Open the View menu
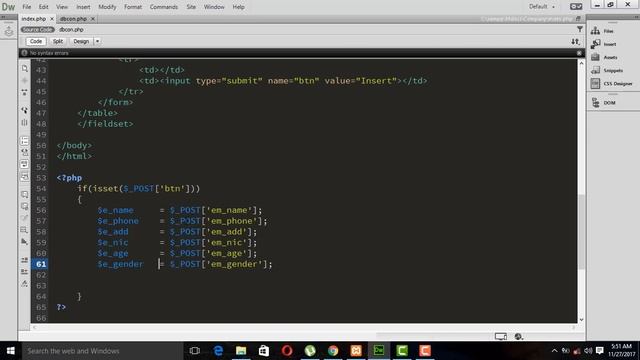Image resolution: width=640 pixels, height=360 pixels. (62, 7)
